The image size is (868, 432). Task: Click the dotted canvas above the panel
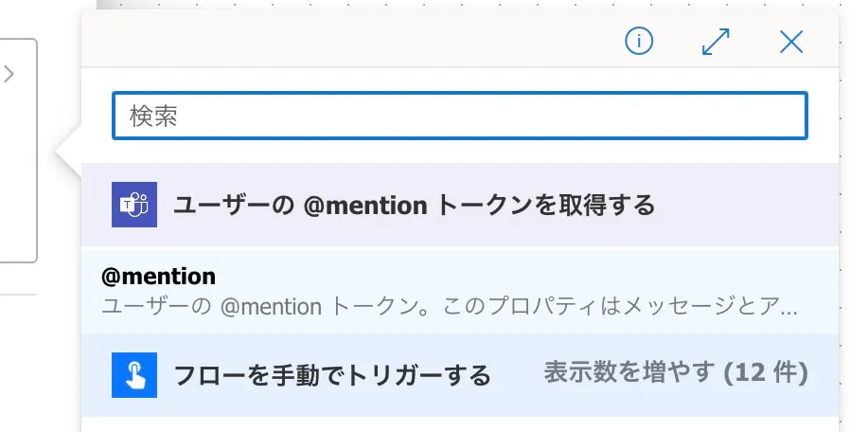(x=473, y=5)
